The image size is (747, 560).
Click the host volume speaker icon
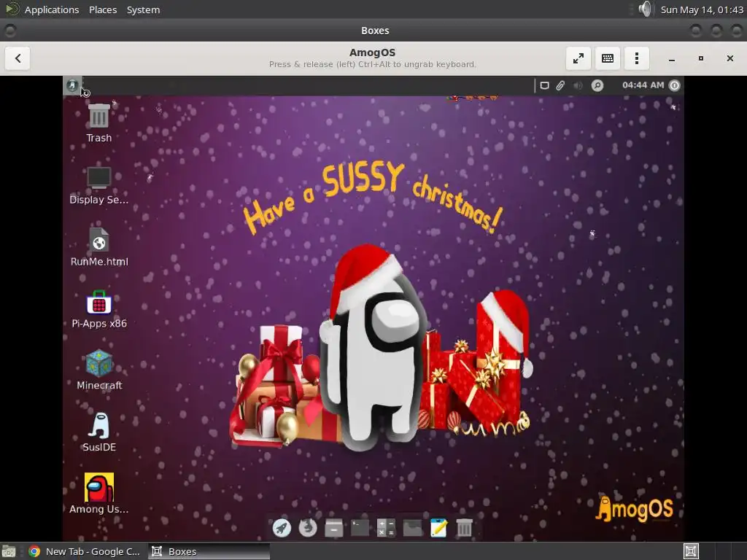tap(645, 9)
